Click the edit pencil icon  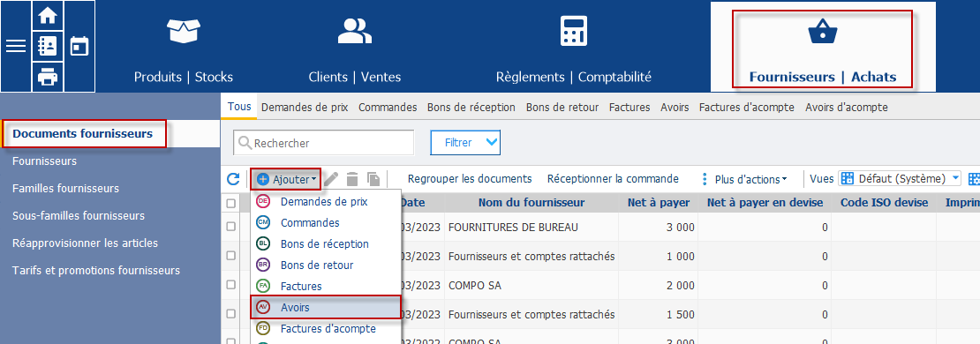[x=332, y=179]
